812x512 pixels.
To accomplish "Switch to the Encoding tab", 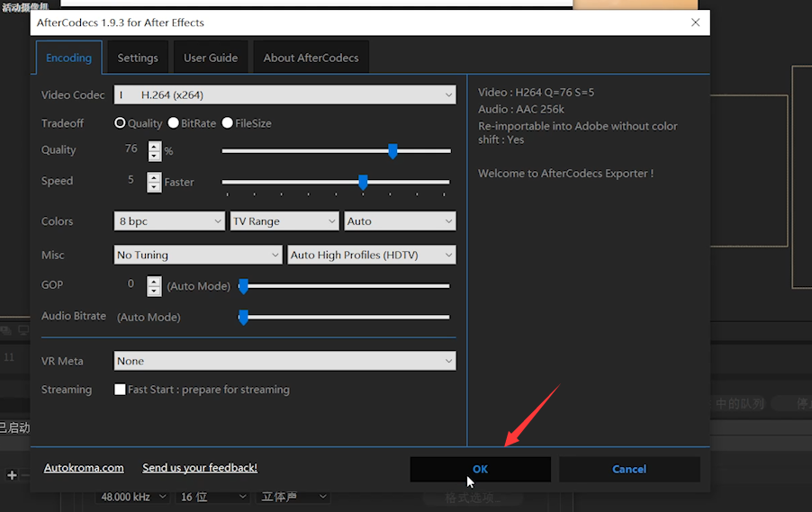I will (x=69, y=58).
